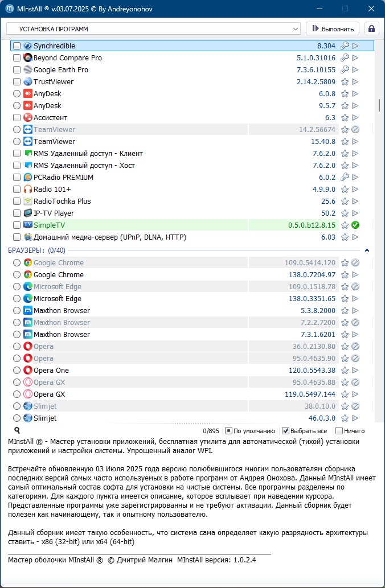Tick the SimpleTV checkbox

[x=17, y=225]
